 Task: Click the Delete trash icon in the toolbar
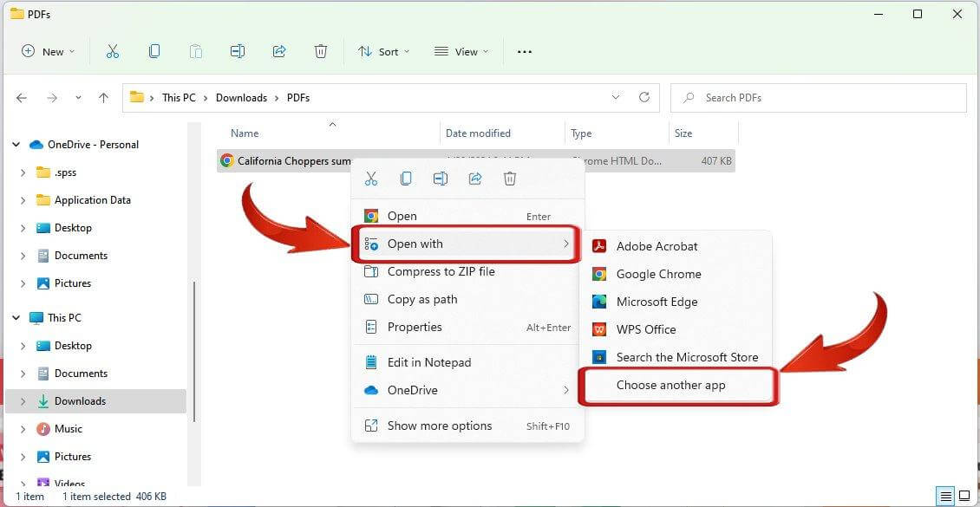coord(321,51)
